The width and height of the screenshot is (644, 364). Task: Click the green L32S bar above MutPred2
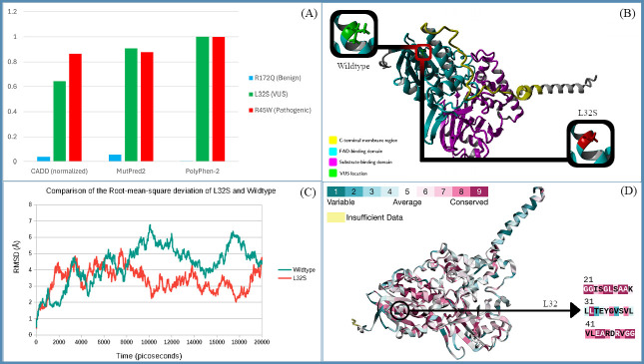131,105
